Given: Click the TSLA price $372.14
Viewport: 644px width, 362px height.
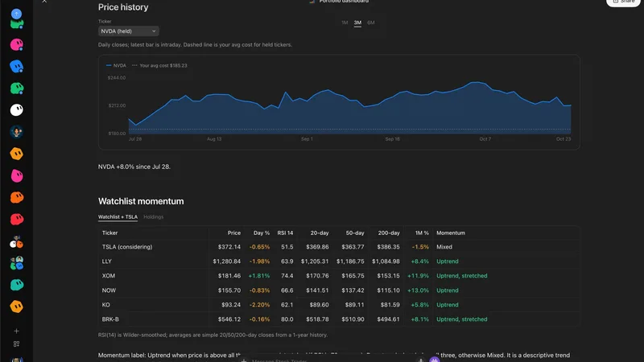Looking at the screenshot, I should tap(229, 247).
